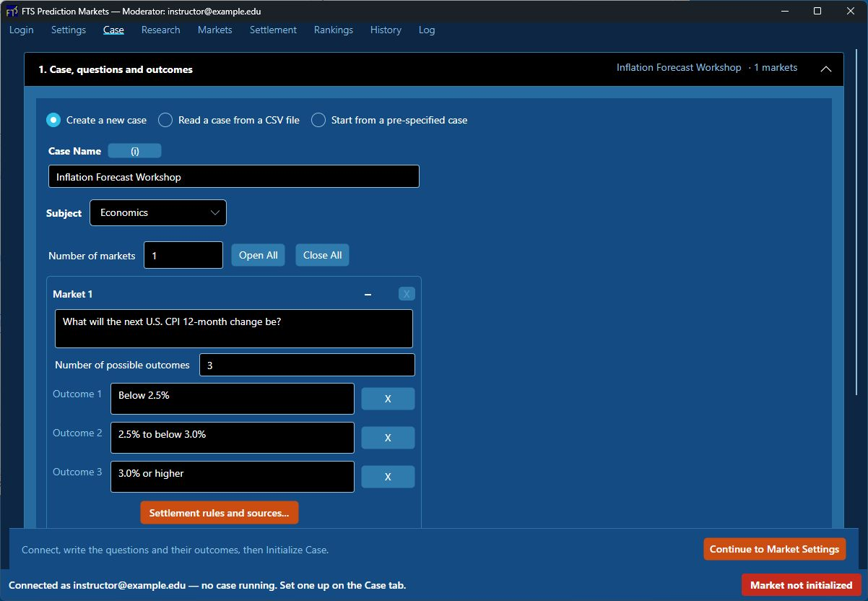Switch to the Case tab
Screen dimensions: 868x601
(113, 30)
